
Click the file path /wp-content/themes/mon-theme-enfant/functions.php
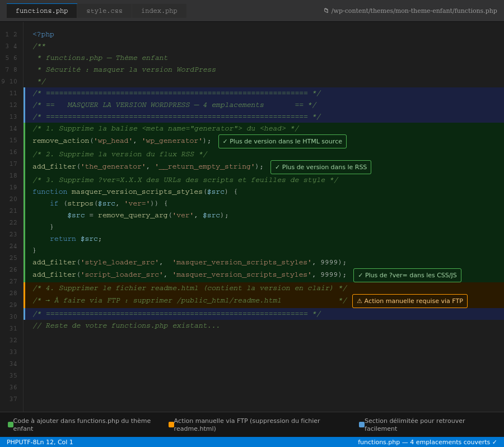[x=414, y=11]
